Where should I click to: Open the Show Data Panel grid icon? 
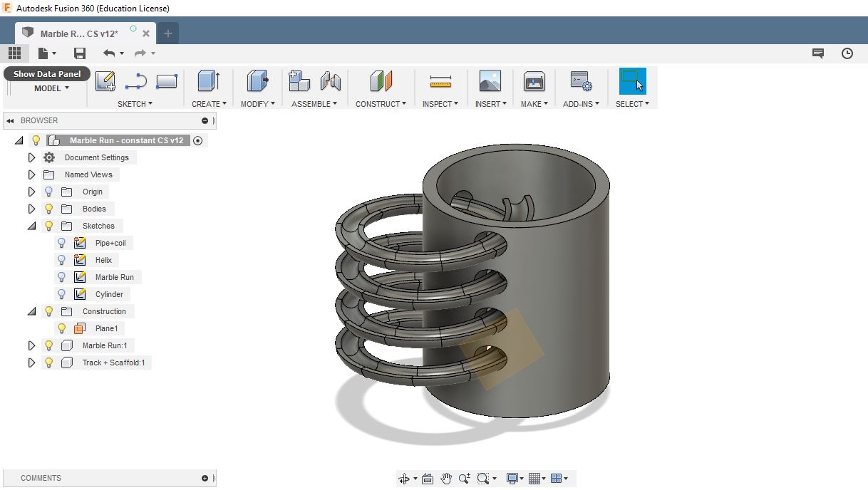(x=14, y=53)
